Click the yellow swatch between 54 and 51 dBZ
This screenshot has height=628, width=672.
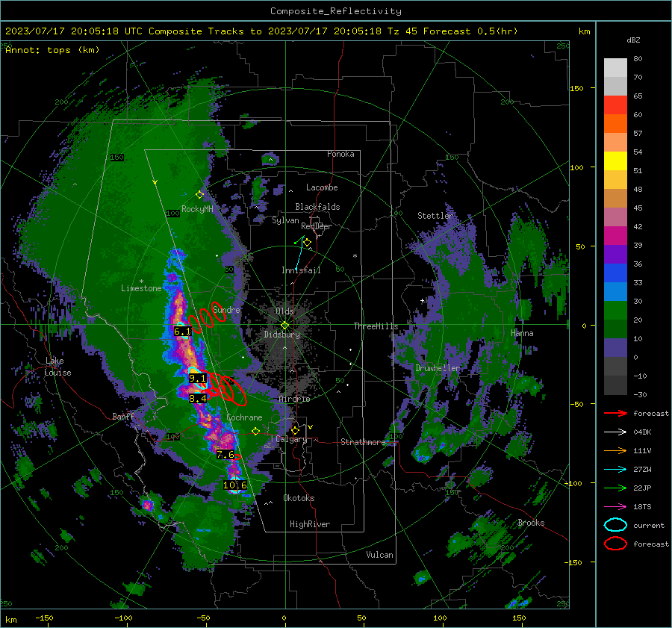[x=615, y=161]
